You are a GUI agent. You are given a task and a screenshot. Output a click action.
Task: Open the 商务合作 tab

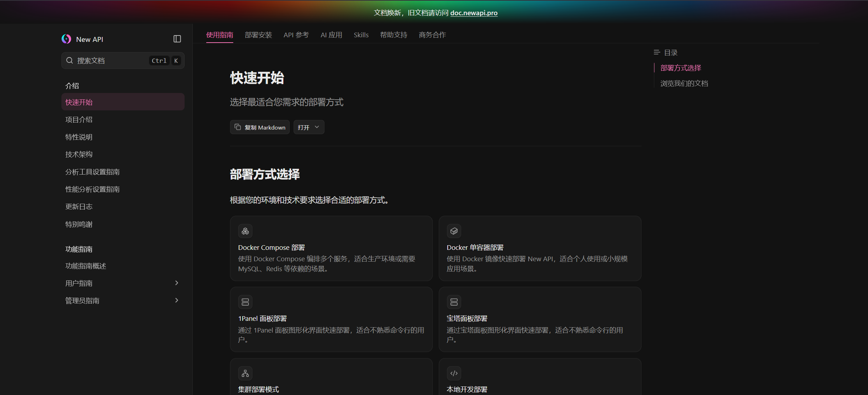432,35
